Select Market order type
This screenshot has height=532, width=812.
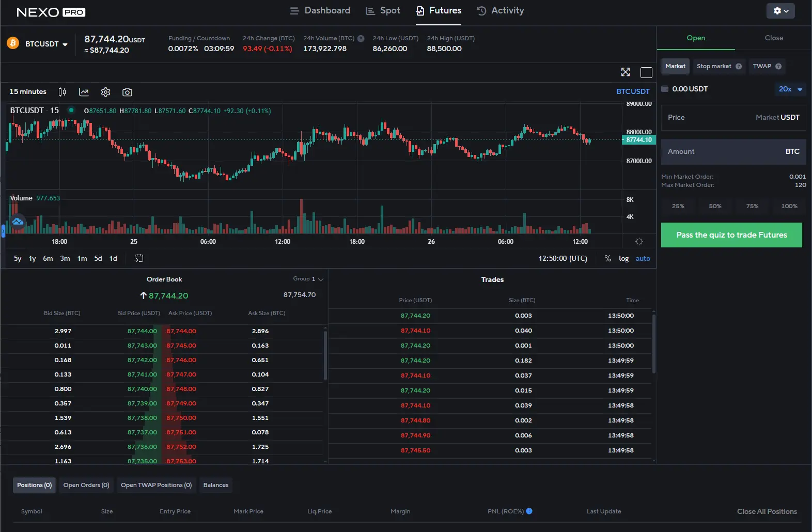[x=675, y=66]
